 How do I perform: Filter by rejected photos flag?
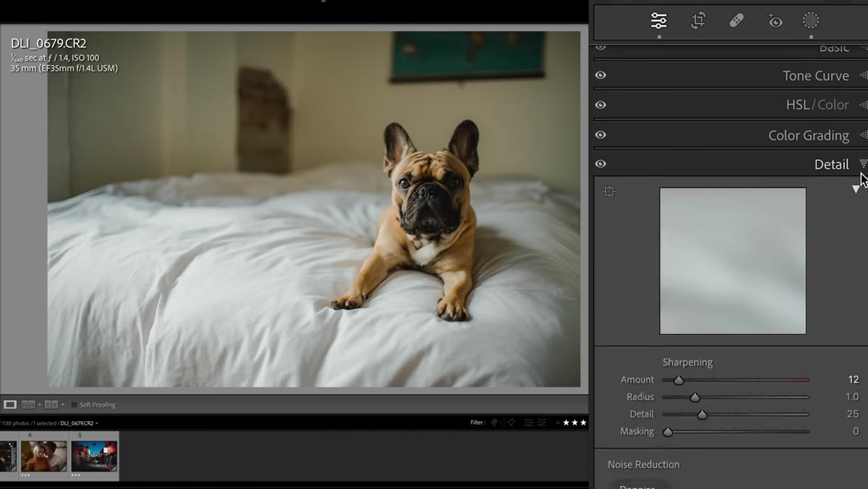point(512,422)
